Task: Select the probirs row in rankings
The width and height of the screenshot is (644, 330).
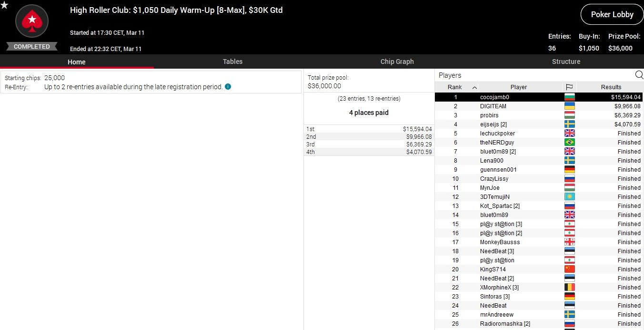Action: point(489,115)
